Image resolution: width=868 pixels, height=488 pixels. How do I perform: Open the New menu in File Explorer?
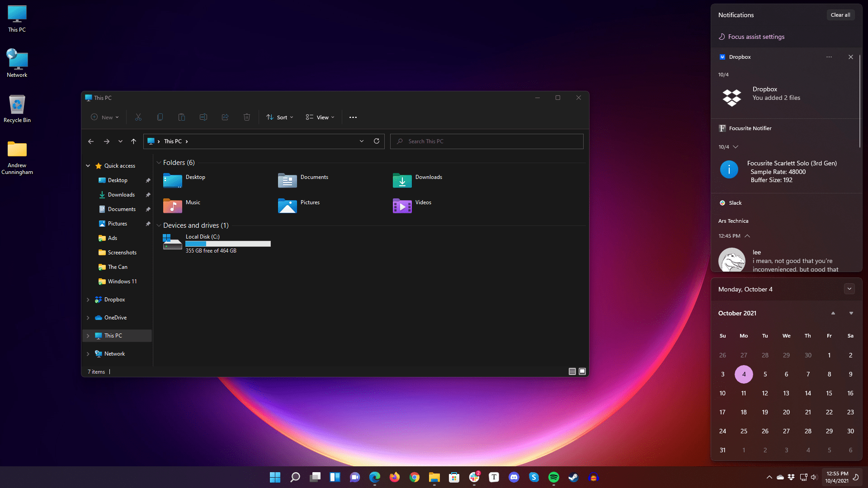click(x=104, y=117)
